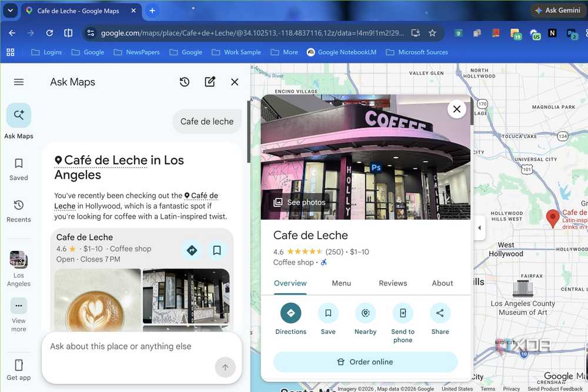Save Cafe de Leche from the result card
The height and width of the screenshot is (392, 588).
point(217,250)
